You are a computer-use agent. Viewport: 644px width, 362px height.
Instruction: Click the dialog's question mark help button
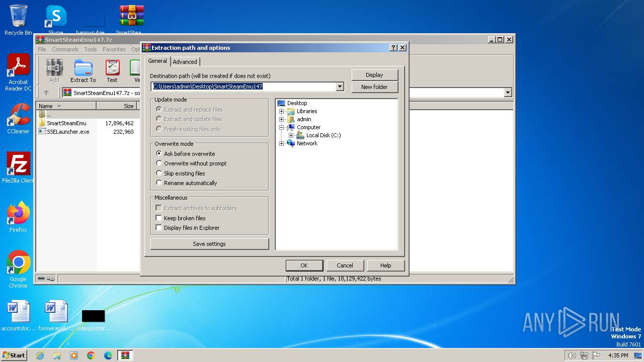coord(393,48)
